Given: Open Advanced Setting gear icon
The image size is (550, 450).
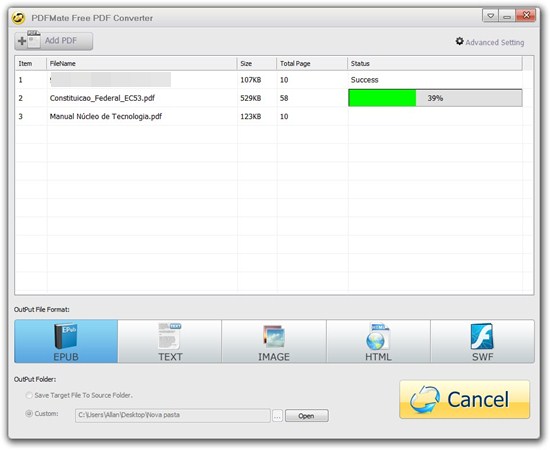Looking at the screenshot, I should [x=459, y=42].
